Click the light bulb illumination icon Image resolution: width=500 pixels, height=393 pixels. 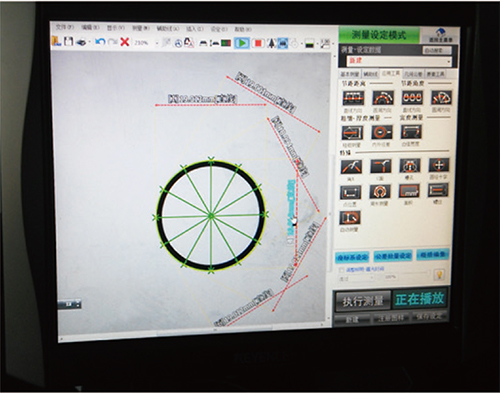439,275
